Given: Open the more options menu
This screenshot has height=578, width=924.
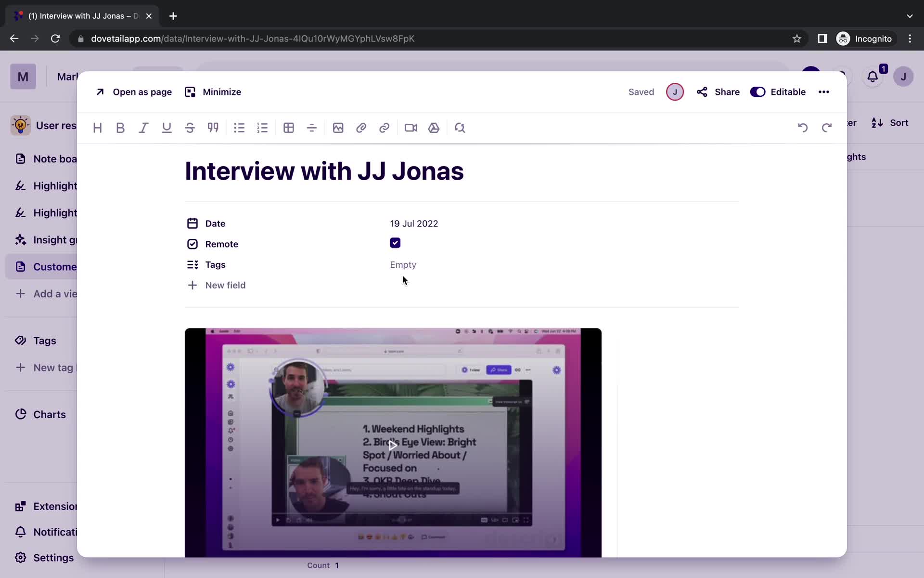Looking at the screenshot, I should pyautogui.click(x=823, y=91).
